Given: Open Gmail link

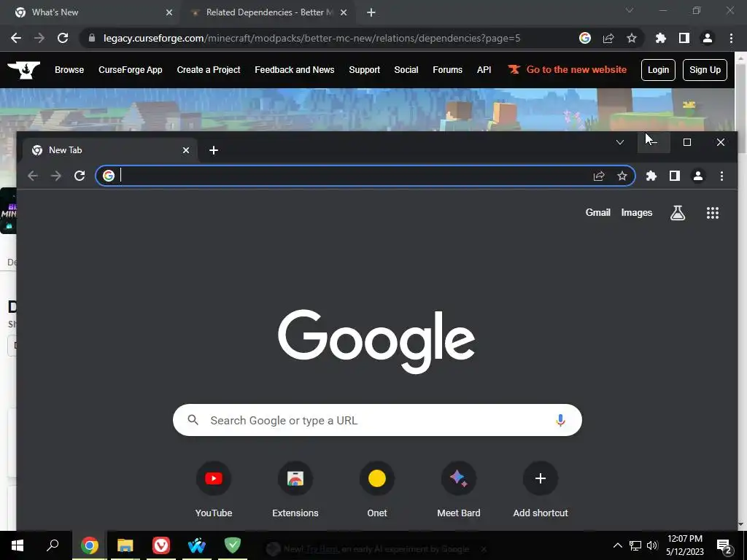Looking at the screenshot, I should coord(598,213).
